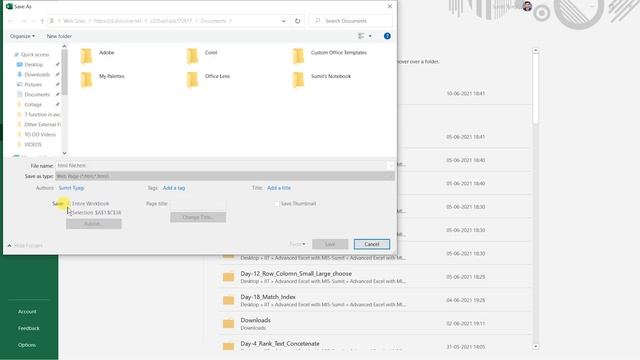The image size is (640, 360).
Task: Open the user profile picture in Excel
Action: 527,6
